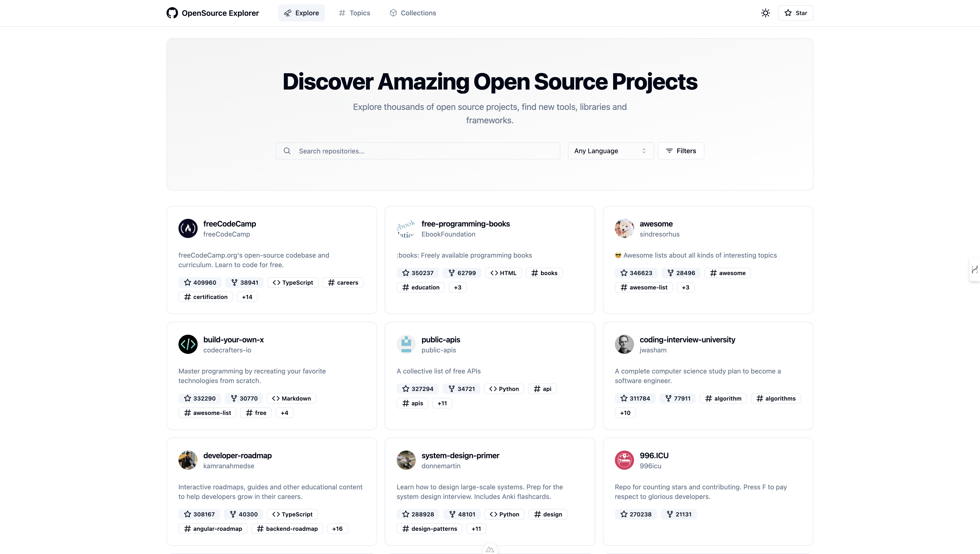
Task: Click the star icon showing 332290
Action: click(x=188, y=398)
